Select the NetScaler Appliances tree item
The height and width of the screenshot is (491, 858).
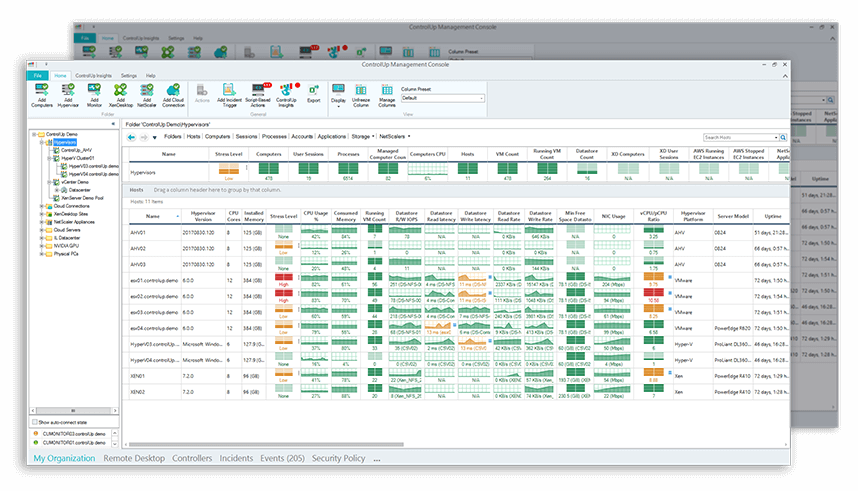pos(74,222)
